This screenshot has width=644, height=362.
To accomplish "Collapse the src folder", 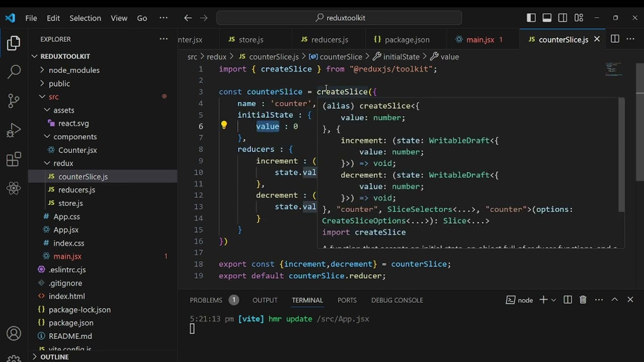I will pyautogui.click(x=103, y=97).
